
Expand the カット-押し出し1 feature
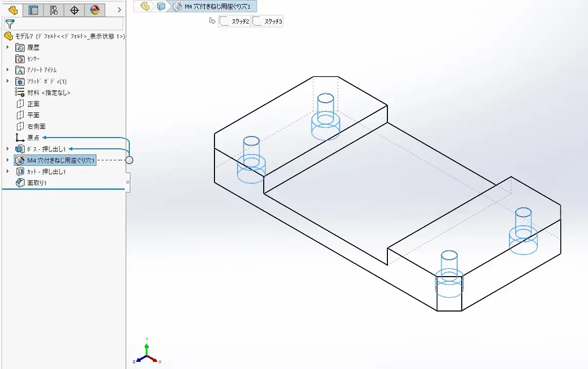pyautogui.click(x=8, y=172)
